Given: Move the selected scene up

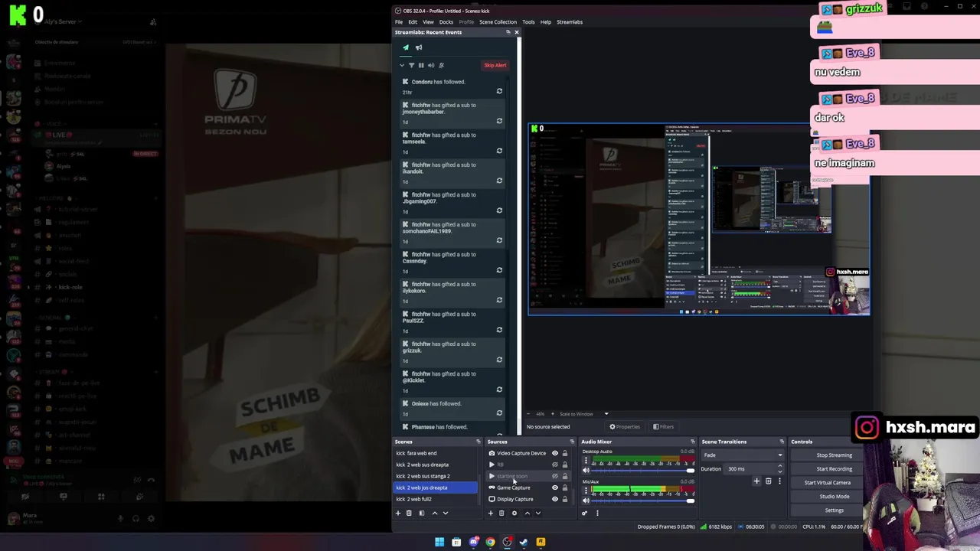Looking at the screenshot, I should pos(435,514).
